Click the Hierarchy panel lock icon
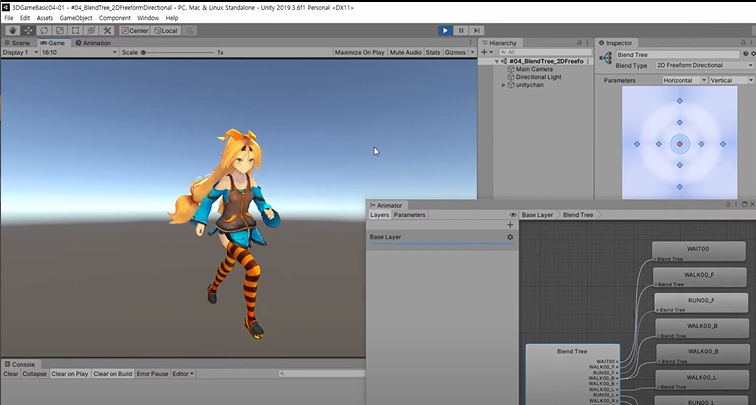The height and width of the screenshot is (405, 756). (x=579, y=42)
